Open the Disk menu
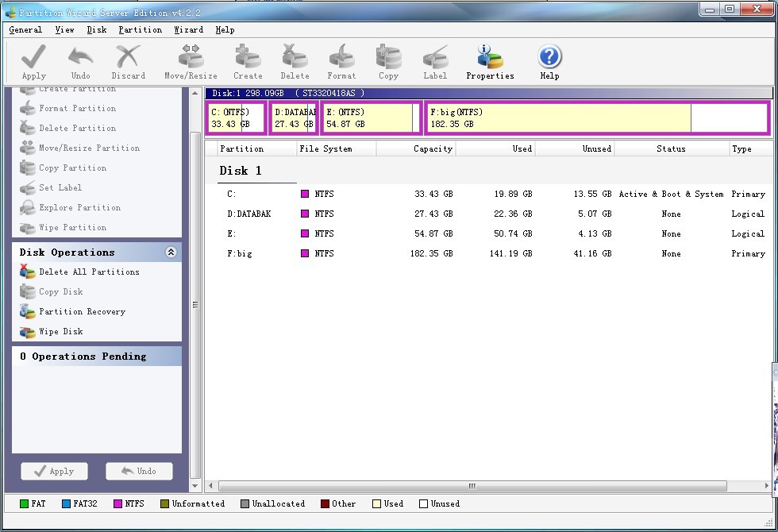This screenshot has height=532, width=778. coord(97,30)
